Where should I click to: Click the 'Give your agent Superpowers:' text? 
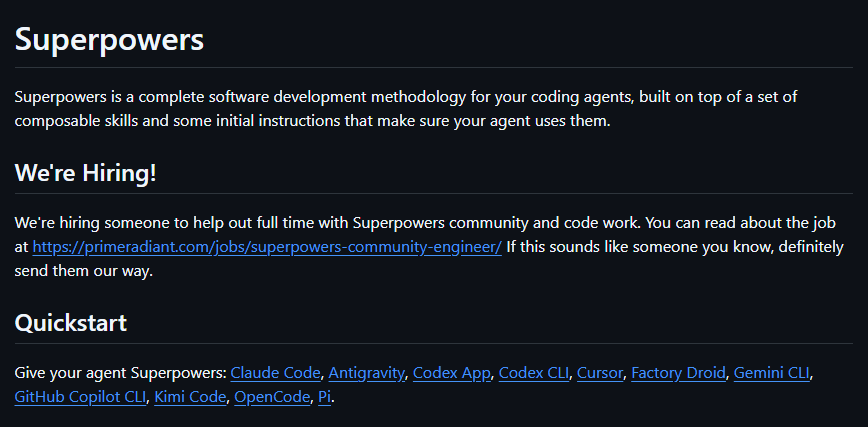coord(121,373)
